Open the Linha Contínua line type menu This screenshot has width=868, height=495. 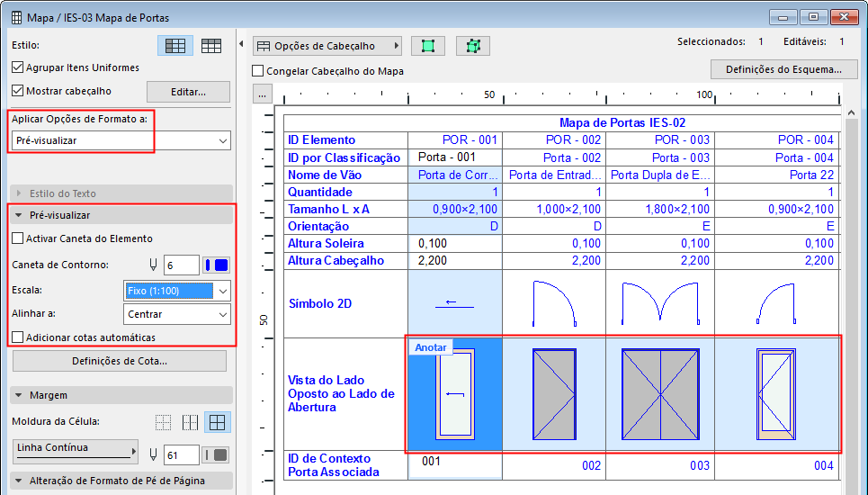[77, 450]
